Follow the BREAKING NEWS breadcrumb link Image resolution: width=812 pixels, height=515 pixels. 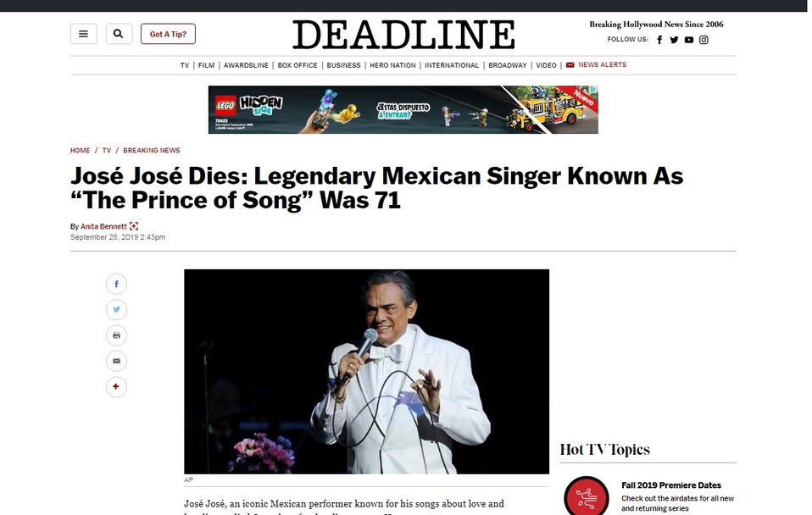152,150
